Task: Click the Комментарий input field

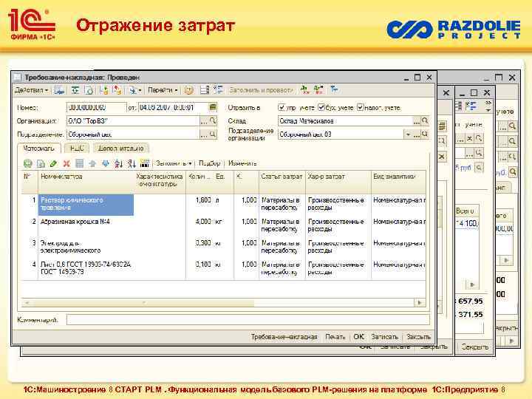Action: [248, 320]
